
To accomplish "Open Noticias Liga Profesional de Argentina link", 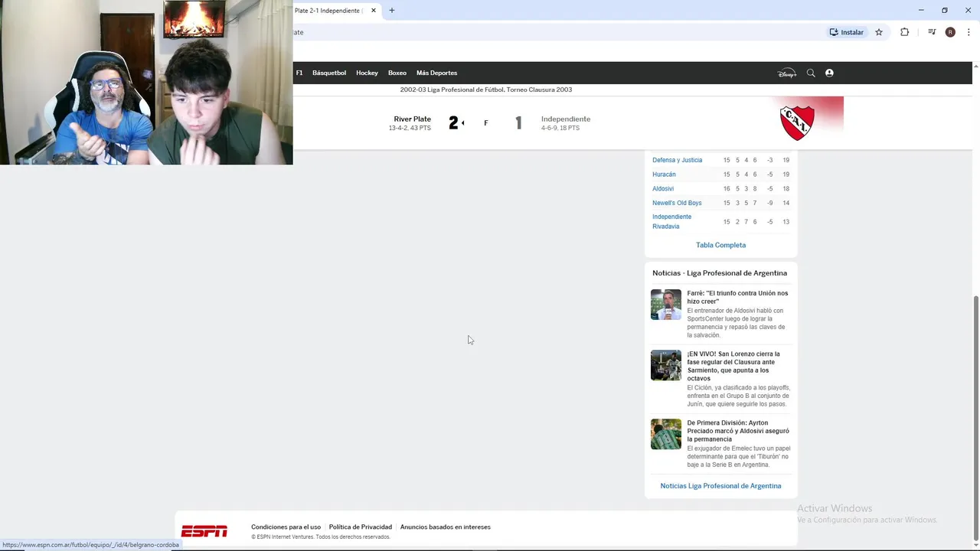I will (720, 486).
